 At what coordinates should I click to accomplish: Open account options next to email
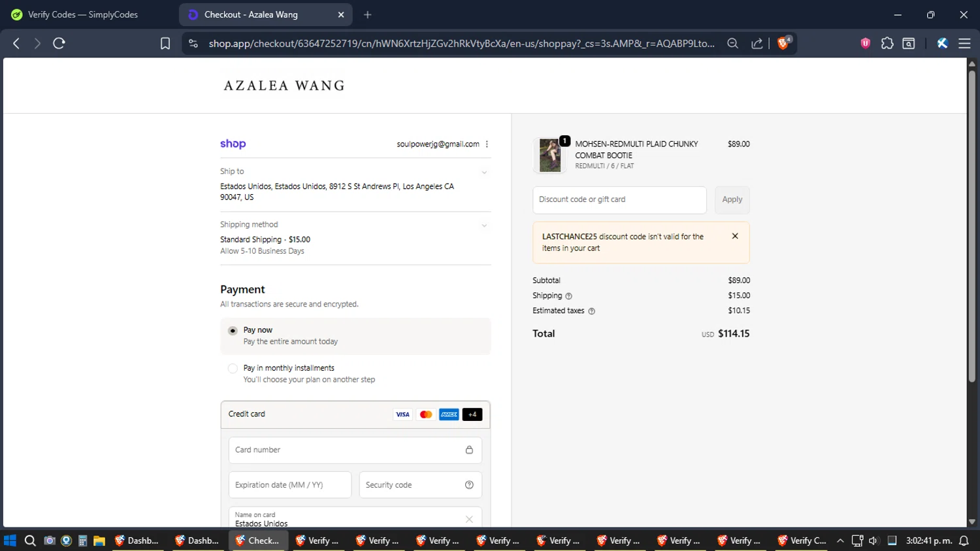[487, 144]
